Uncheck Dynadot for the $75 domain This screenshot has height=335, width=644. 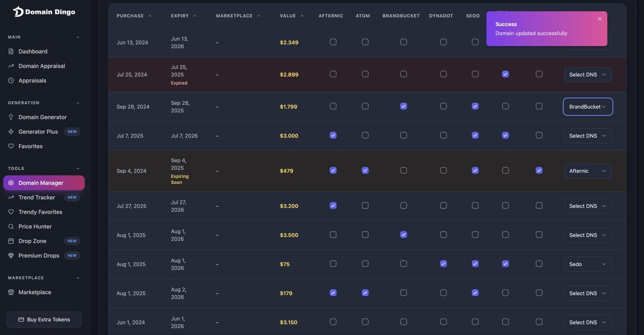tap(443, 264)
